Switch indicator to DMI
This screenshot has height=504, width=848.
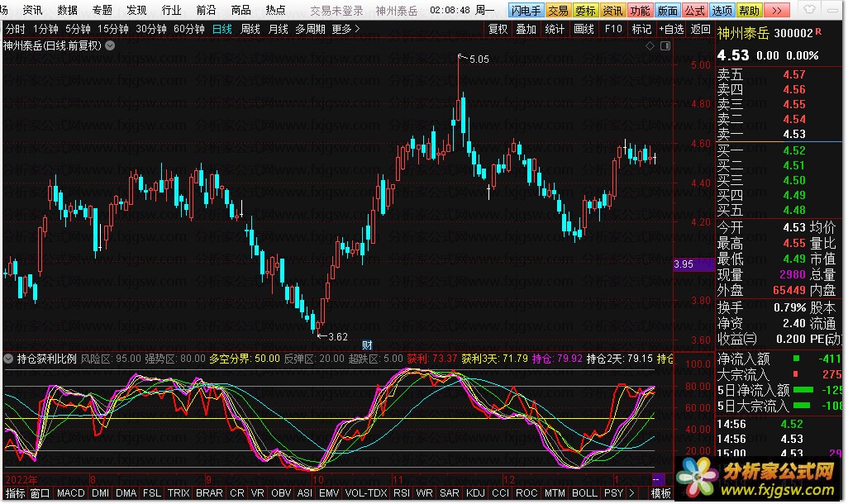point(101,493)
